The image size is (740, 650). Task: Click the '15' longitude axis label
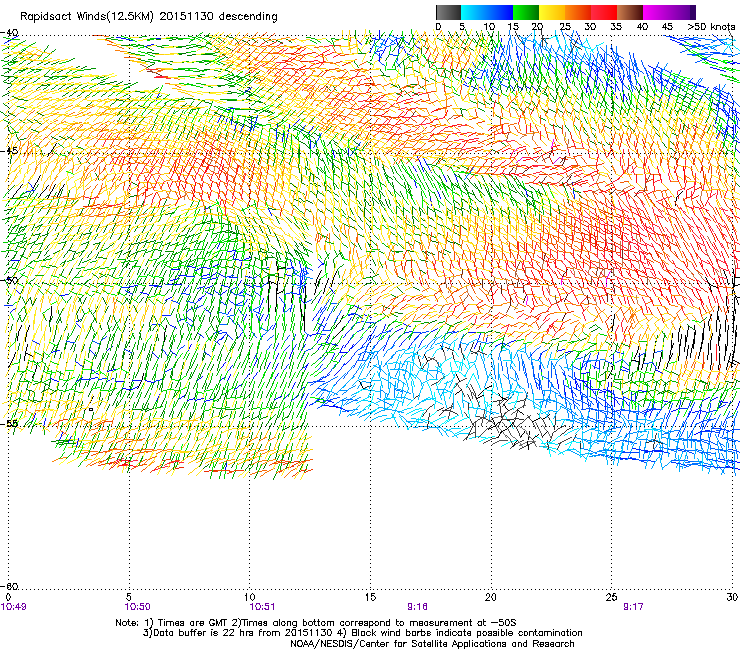pyautogui.click(x=370, y=597)
